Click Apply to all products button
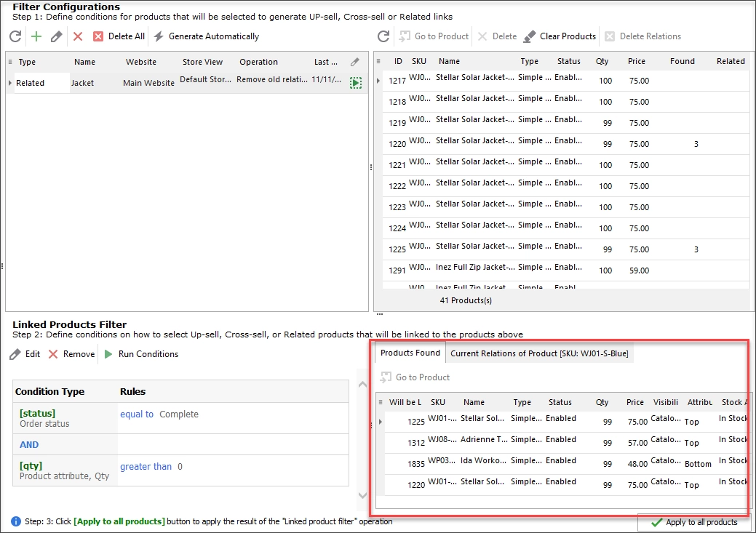The height and width of the screenshot is (533, 756). 694,522
